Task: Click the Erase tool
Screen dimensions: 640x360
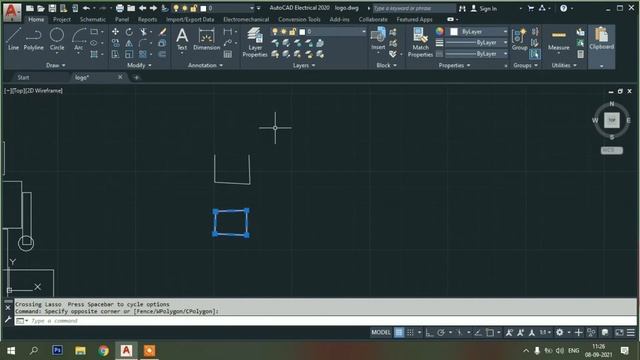Action: click(162, 31)
